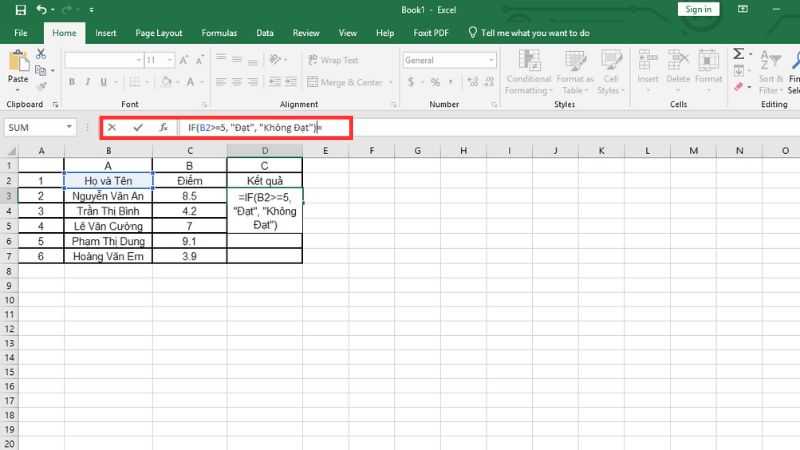Viewport: 800px width, 450px height.
Task: Expand the General number format dropdown
Action: pos(490,60)
